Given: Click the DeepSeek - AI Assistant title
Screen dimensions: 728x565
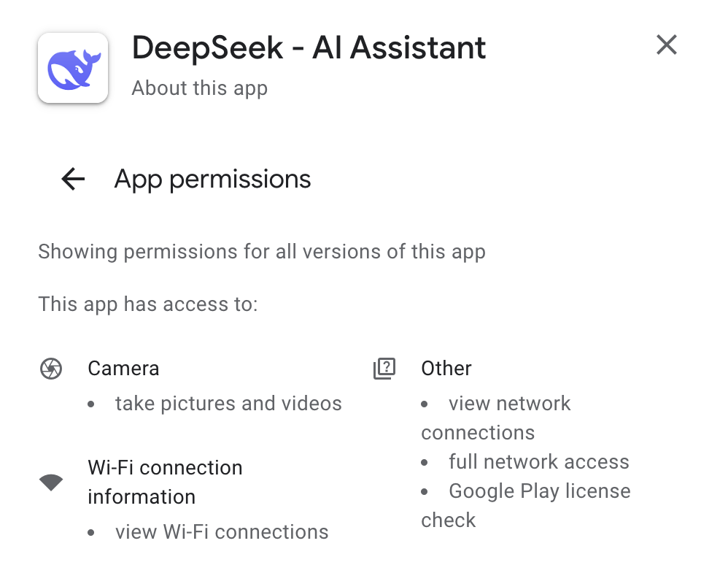Looking at the screenshot, I should point(308,47).
